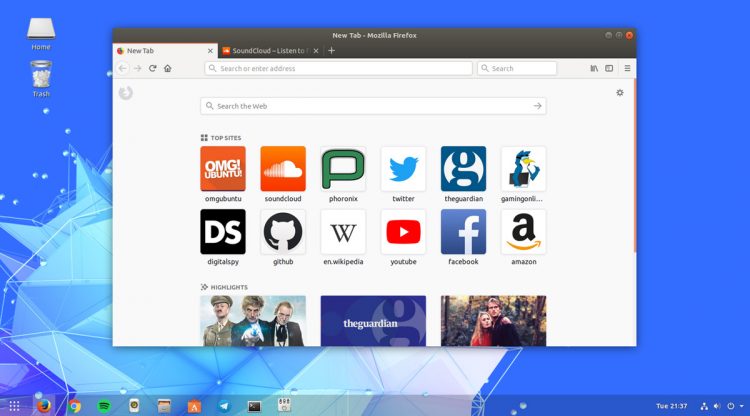
Task: Open the github top site tile
Action: pos(283,232)
